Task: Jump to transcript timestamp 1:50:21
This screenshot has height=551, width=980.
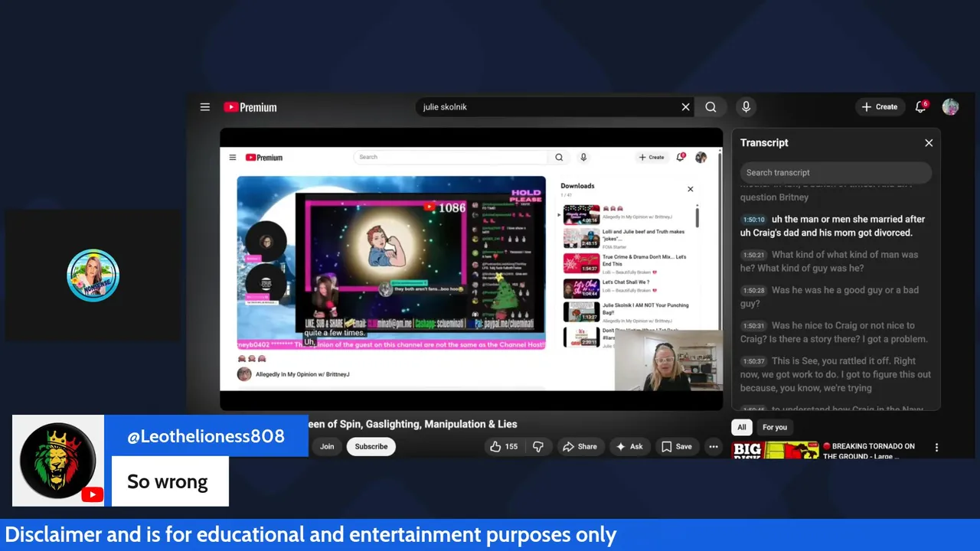Action: [x=753, y=255]
